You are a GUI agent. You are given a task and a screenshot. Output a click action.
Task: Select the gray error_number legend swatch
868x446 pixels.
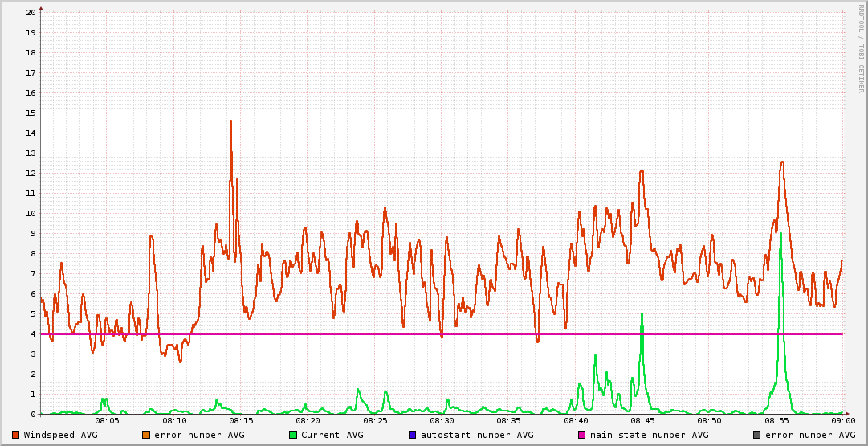(757, 435)
